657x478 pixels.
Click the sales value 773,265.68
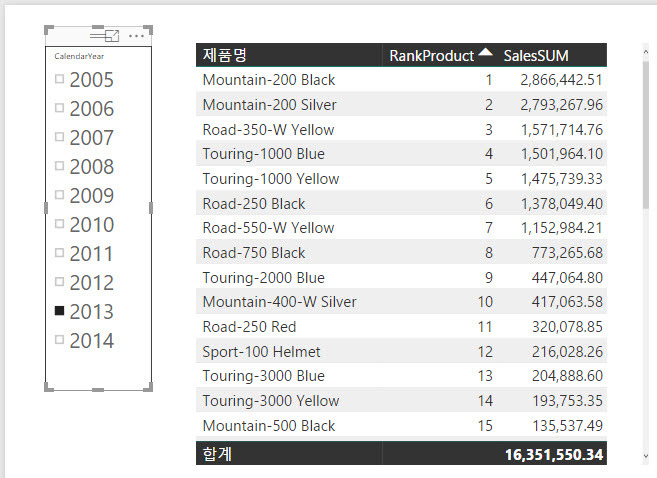567,253
